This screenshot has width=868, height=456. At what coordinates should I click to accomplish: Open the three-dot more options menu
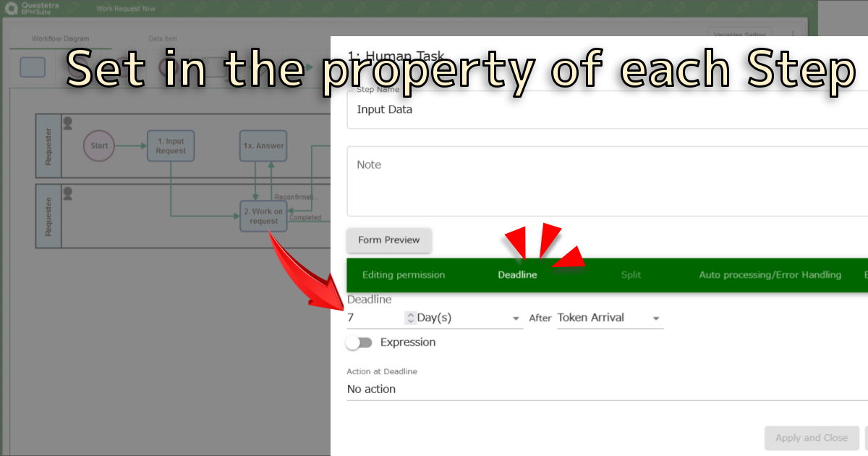pyautogui.click(x=793, y=34)
